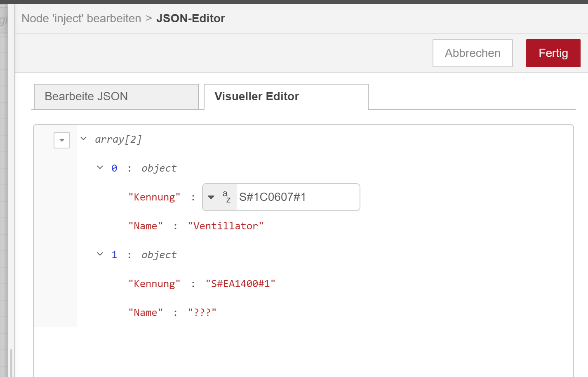Click the array[2] type label
Viewport: 588px width, 377px height.
(x=118, y=139)
